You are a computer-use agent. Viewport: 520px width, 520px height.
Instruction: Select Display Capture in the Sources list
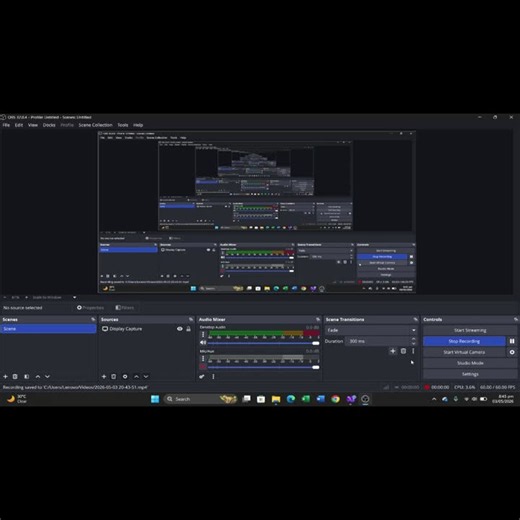click(x=146, y=329)
